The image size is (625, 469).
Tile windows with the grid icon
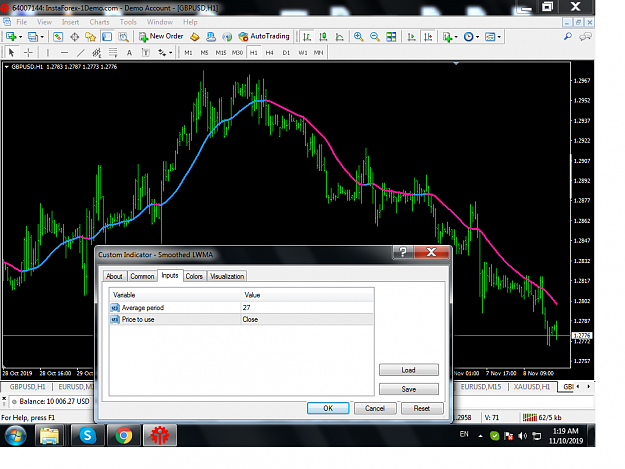[391, 37]
